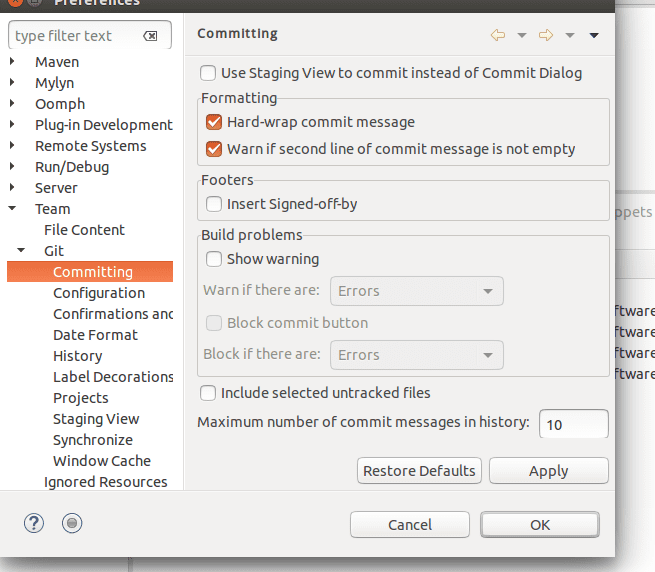Toggle the Block commit button checkbox
The width and height of the screenshot is (655, 572).
pos(214,323)
